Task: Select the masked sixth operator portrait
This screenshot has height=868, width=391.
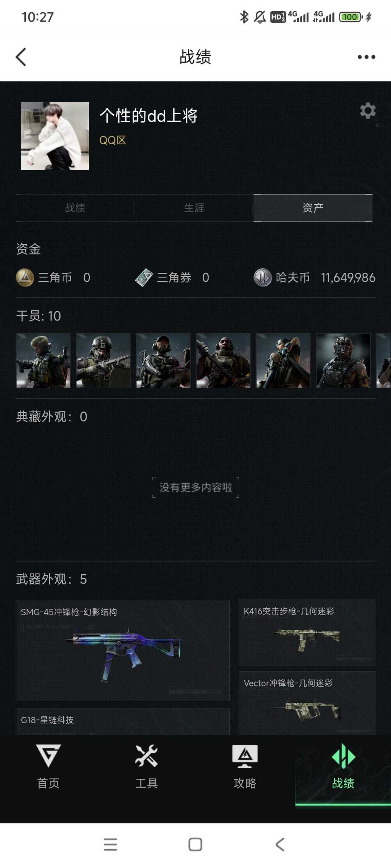Action: [343, 360]
